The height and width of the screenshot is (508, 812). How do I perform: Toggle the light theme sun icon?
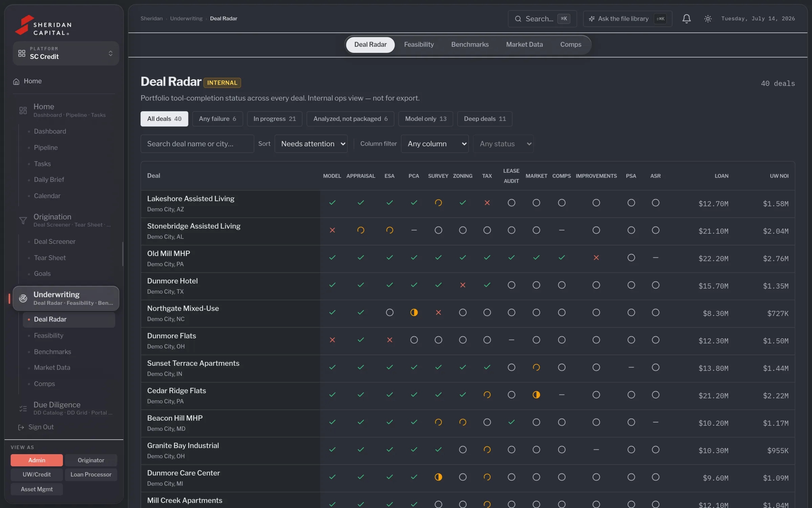tap(707, 19)
